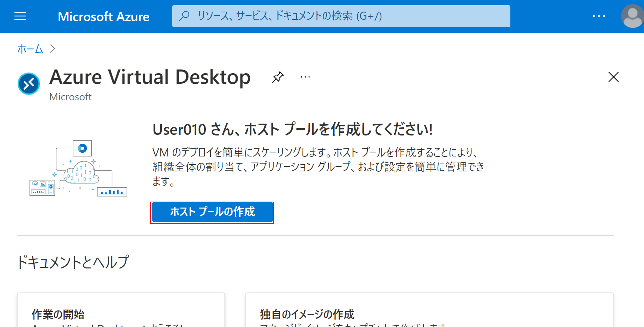Navigate to ホーム breadcrumb link
Screen dimensions: 644x327
(30, 49)
